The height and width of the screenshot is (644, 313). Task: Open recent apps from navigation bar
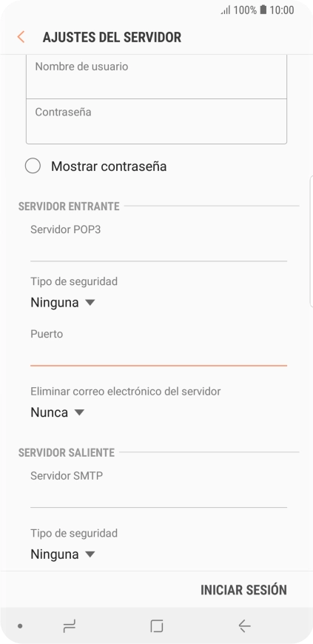[69, 626]
